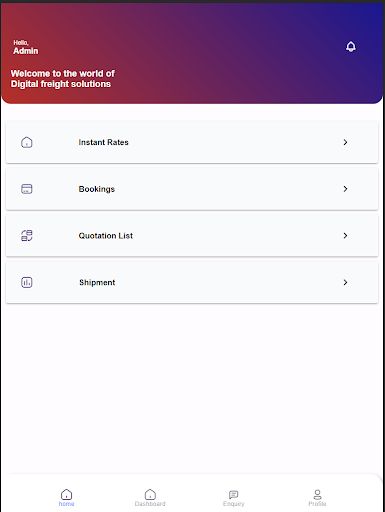Screen dimensions: 385x512
Task: Switch to the Enquiry tab label
Action: tap(234, 504)
